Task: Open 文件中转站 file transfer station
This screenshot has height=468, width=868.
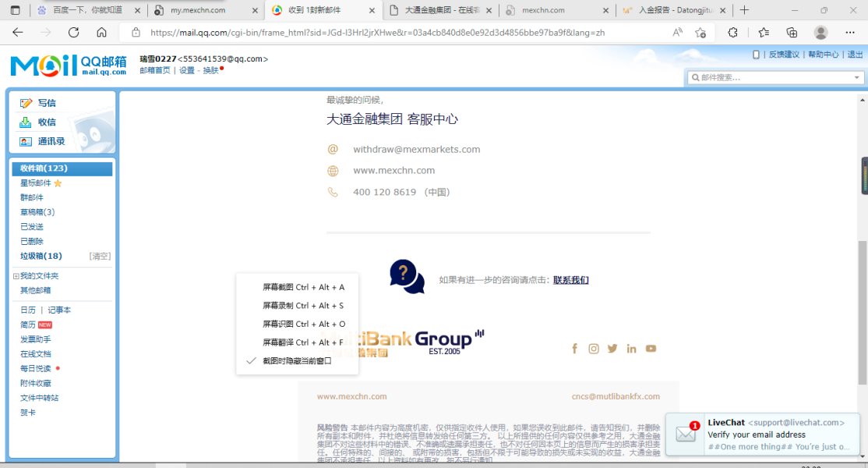Action: click(39, 398)
